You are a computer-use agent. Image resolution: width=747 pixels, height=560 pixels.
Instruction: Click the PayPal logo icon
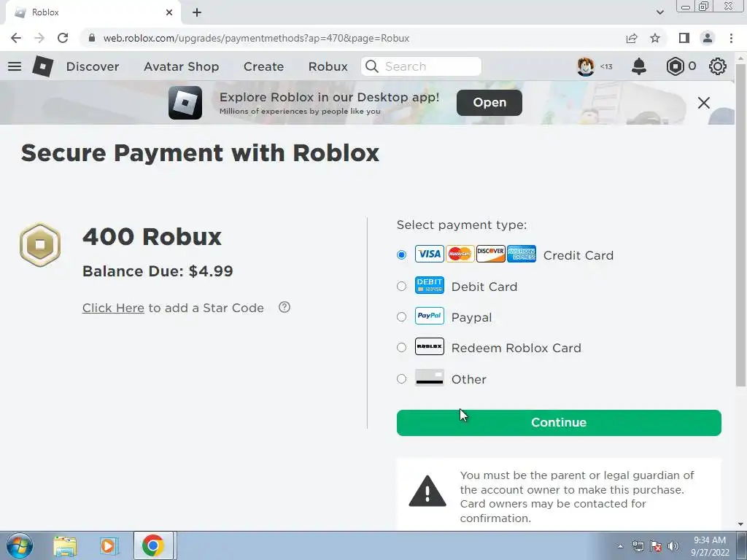click(x=429, y=316)
